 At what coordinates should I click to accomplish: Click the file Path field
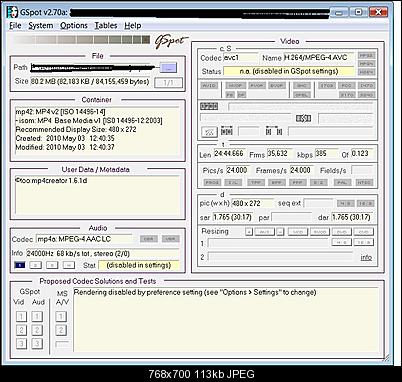94,68
